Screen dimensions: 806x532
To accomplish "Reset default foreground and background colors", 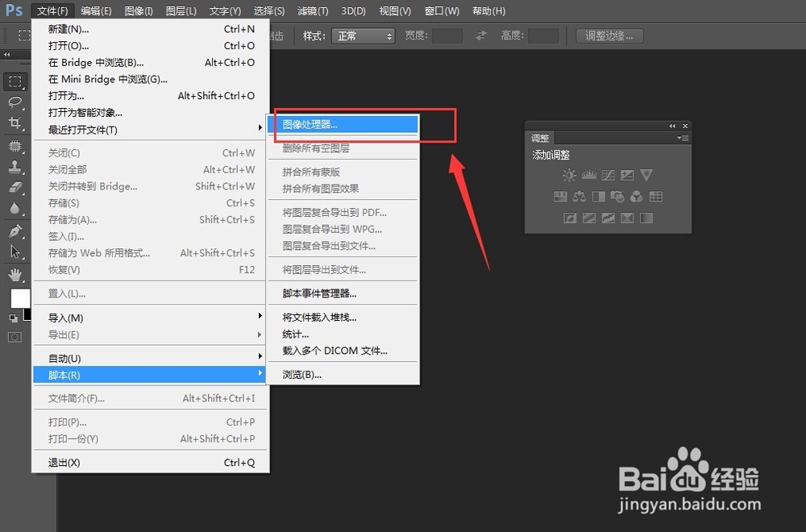I will pos(14,318).
